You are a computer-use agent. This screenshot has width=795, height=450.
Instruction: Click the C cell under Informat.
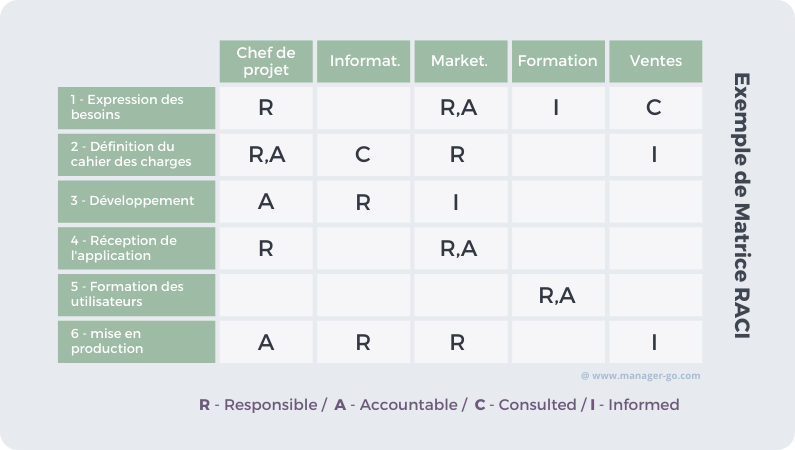pos(364,155)
